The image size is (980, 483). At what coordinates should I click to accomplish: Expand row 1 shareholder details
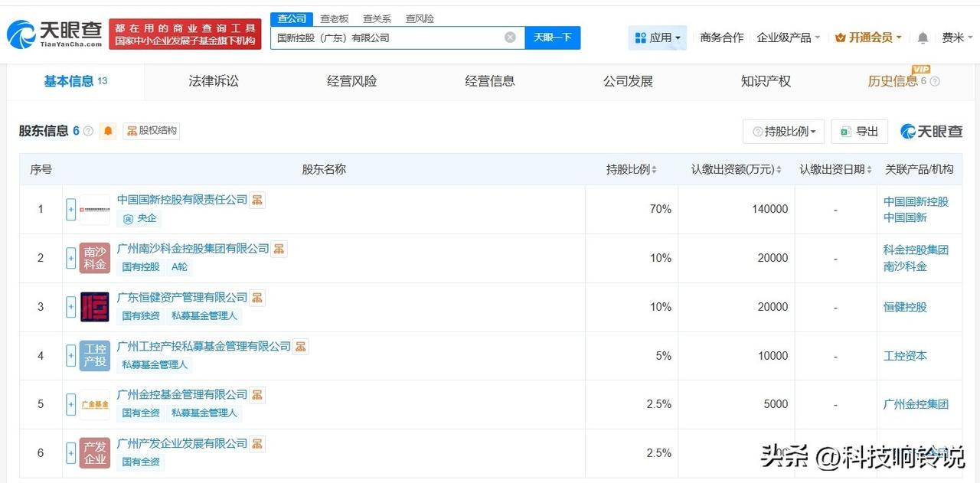[71, 209]
